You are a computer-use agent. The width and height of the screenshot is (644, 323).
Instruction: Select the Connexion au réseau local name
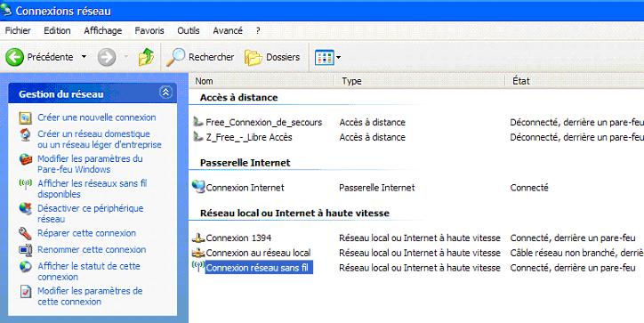tap(258, 253)
